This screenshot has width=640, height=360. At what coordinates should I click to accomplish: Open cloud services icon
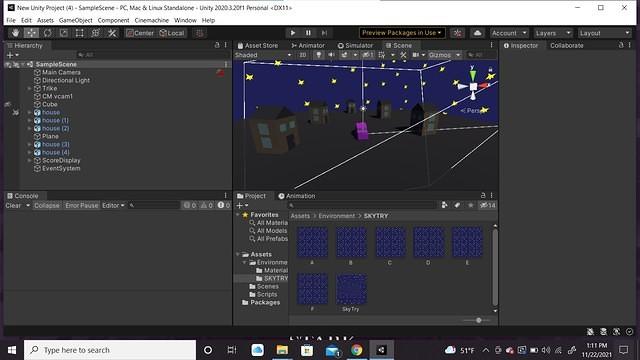pos(477,33)
